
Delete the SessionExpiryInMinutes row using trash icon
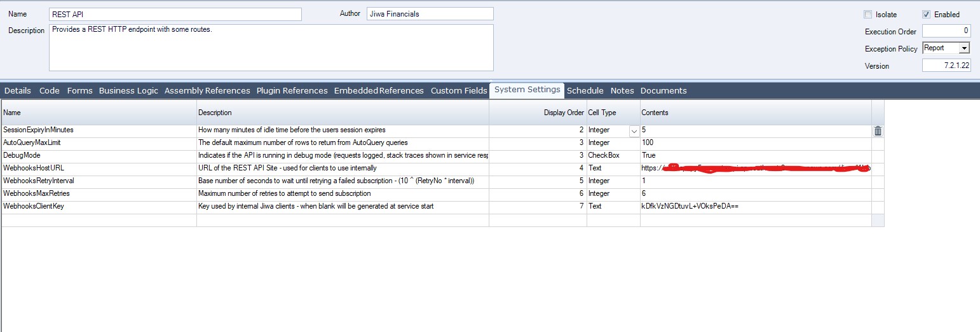878,131
